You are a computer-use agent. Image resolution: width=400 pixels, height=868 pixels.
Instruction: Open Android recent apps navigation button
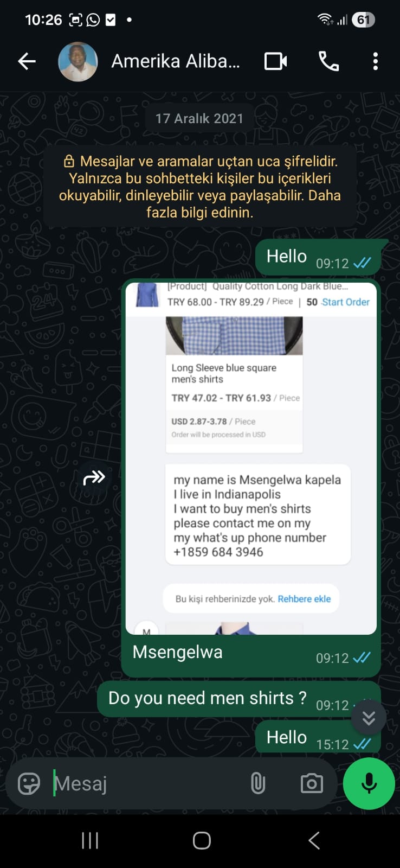(x=90, y=840)
